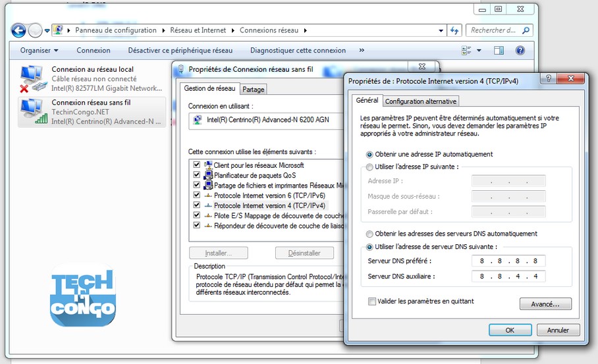Click the help question mark in IPv4 dialog title
Image resolution: width=598 pixels, height=364 pixels.
[x=549, y=78]
